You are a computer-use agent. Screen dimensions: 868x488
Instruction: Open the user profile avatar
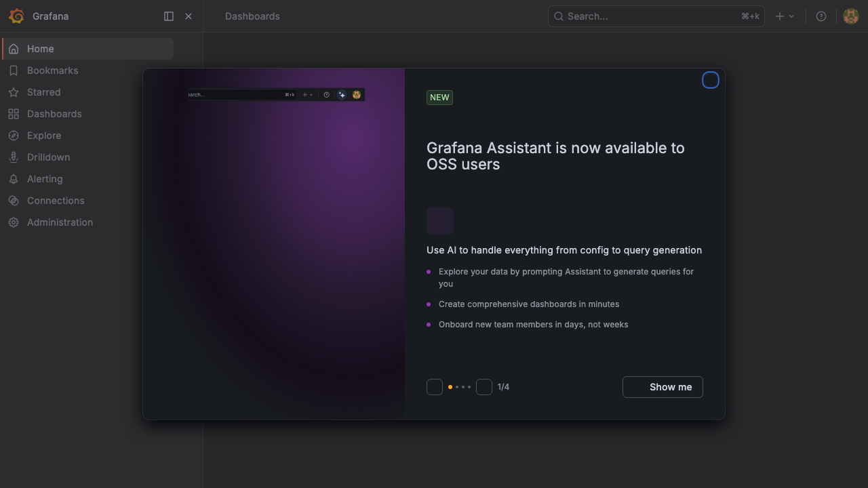click(x=851, y=16)
